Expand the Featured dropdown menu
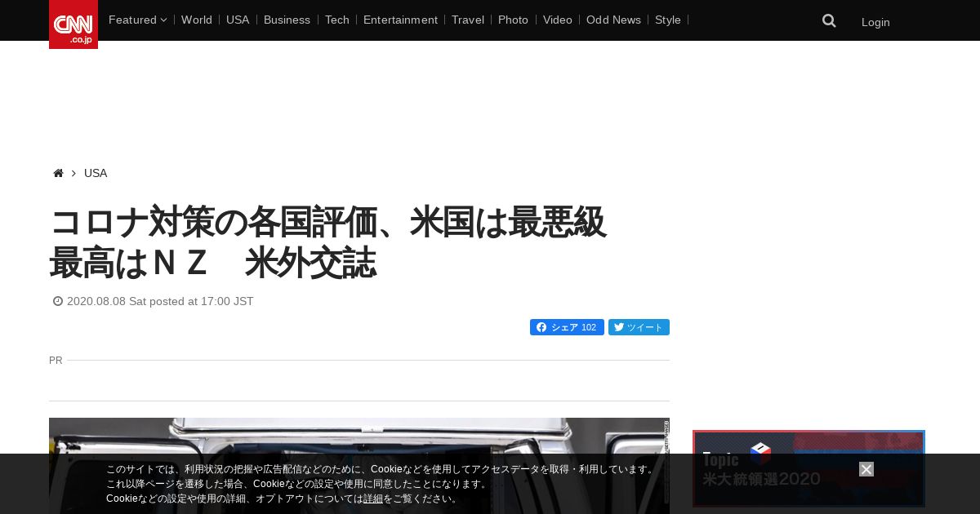Image resolution: width=980 pixels, height=514 pixels. 137,20
